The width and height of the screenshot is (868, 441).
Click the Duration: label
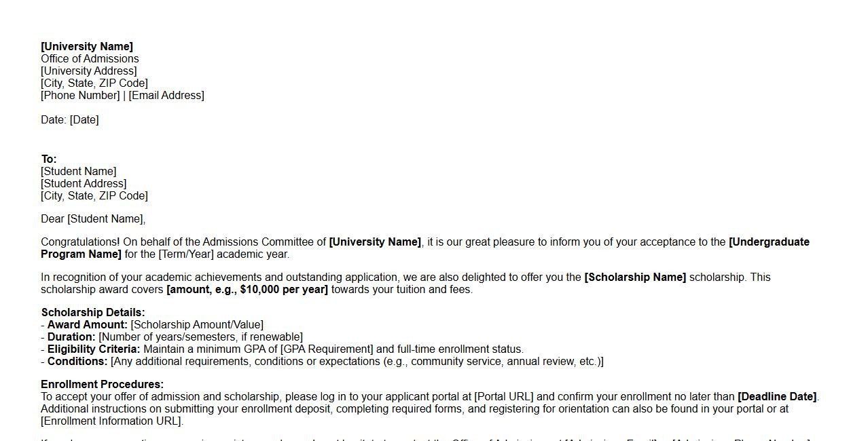pyautogui.click(x=71, y=337)
